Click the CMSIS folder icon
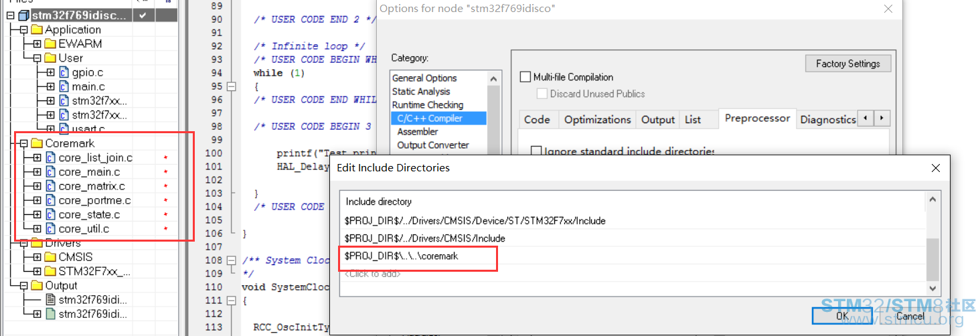This screenshot has height=336, width=980. [50, 257]
